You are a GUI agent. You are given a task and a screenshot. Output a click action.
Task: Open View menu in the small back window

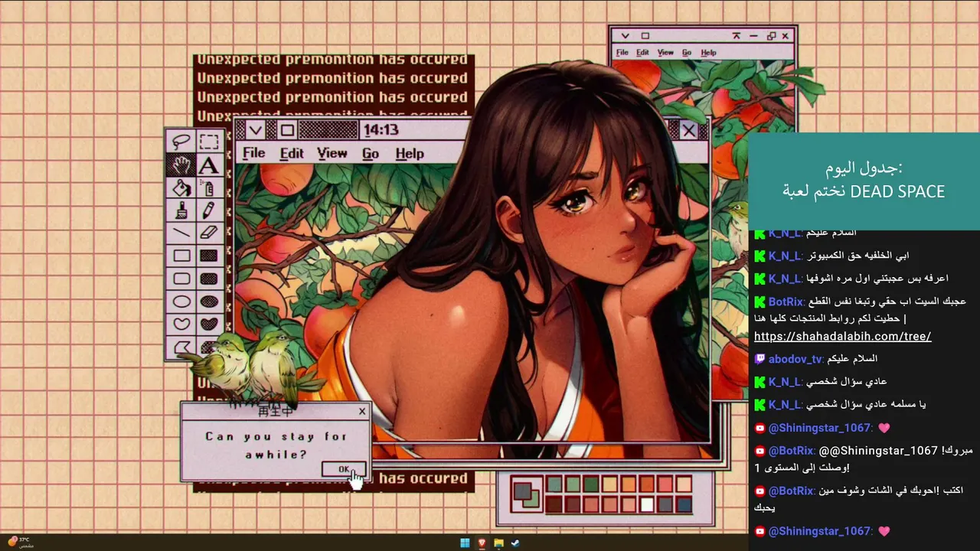click(665, 53)
